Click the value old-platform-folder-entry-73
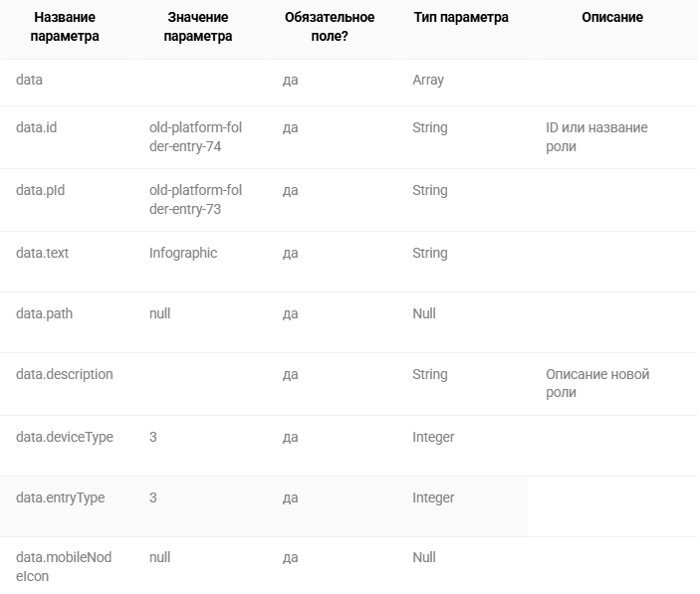Viewport: 700px width, 594px height. click(195, 199)
